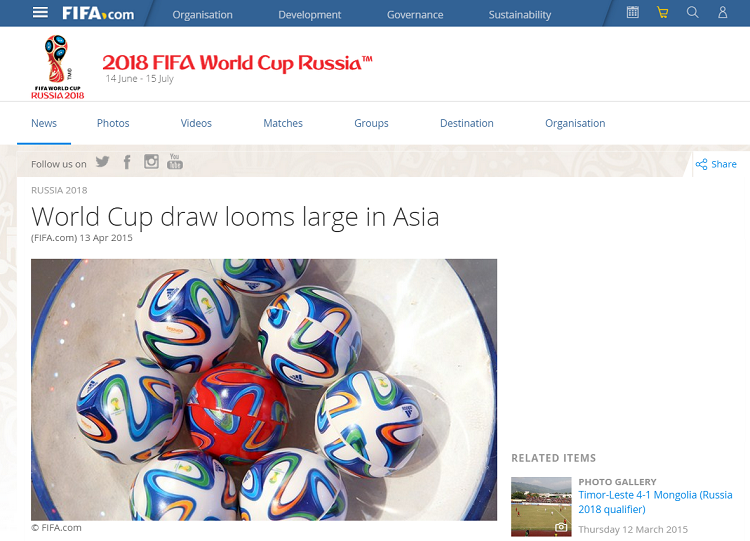This screenshot has width=750, height=541.
Task: Click the photo gallery pitch thumbnail
Action: 541,507
